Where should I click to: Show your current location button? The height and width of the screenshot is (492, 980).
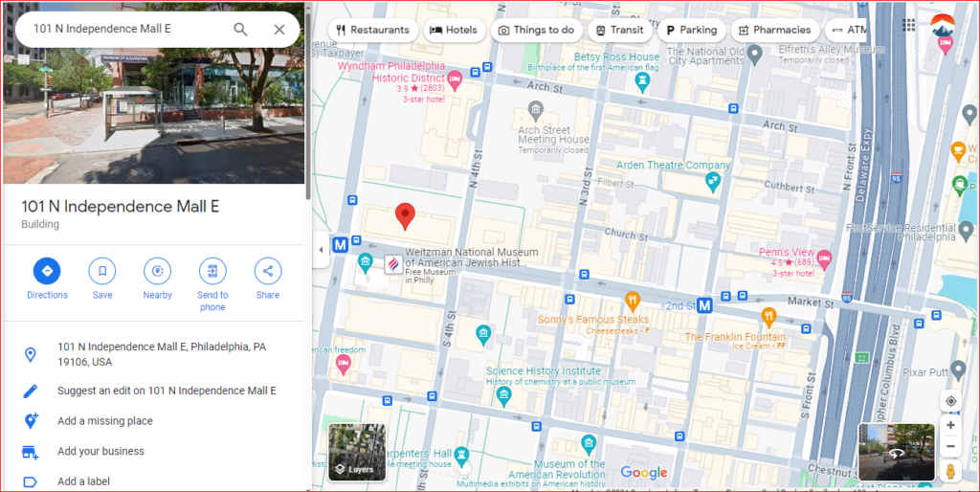coord(950,401)
